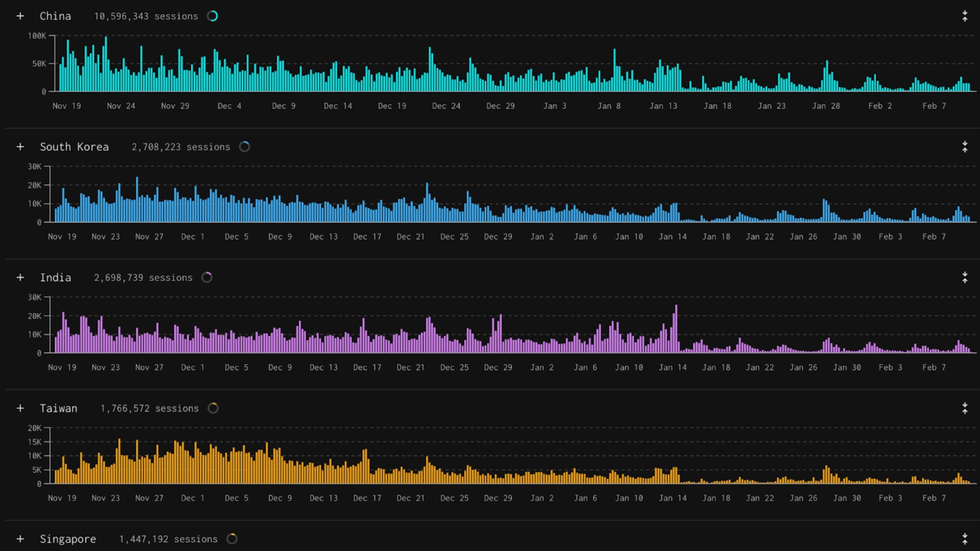
Task: Click China's tallest bar near Nov 23
Action: tap(106, 64)
